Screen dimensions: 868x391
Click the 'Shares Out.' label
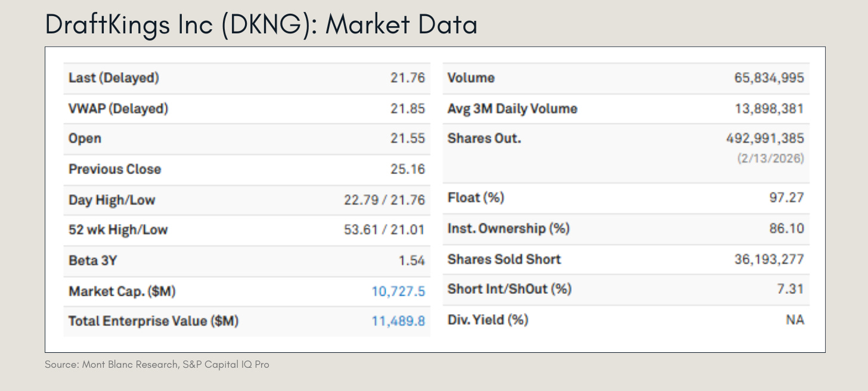click(484, 139)
